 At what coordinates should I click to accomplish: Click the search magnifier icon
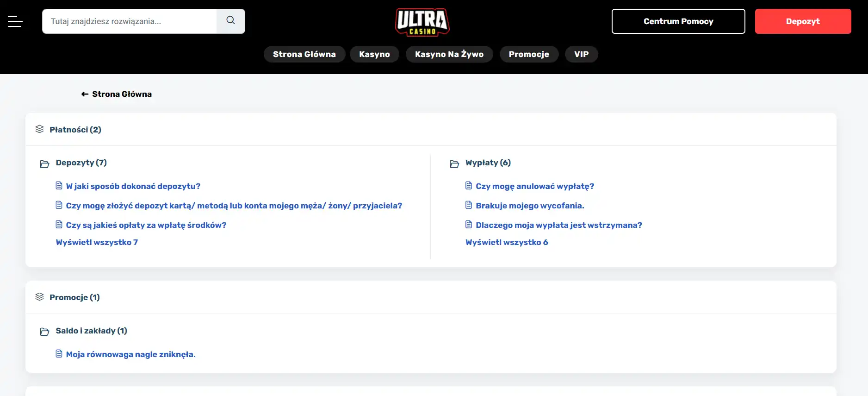point(230,21)
